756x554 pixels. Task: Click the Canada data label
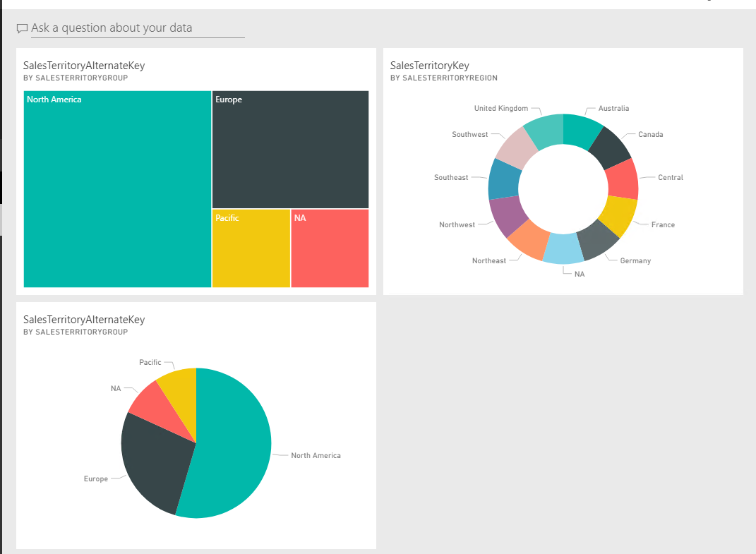(x=650, y=135)
